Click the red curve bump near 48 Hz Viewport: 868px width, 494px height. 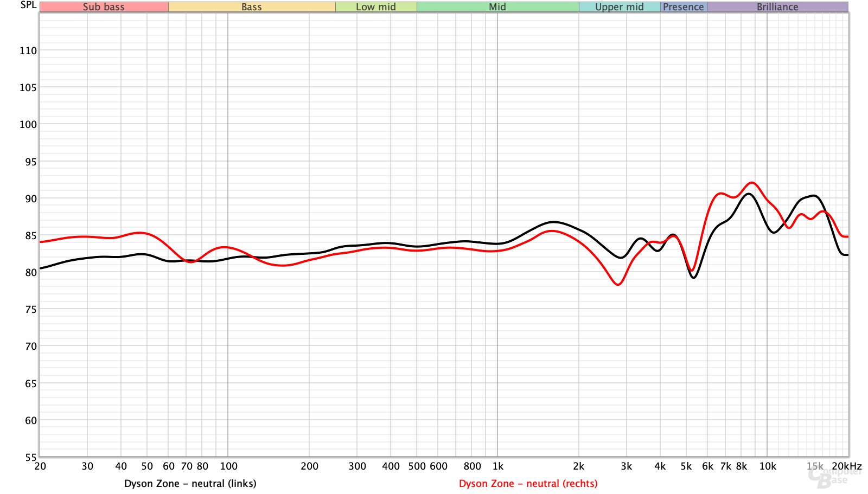pyautogui.click(x=141, y=233)
